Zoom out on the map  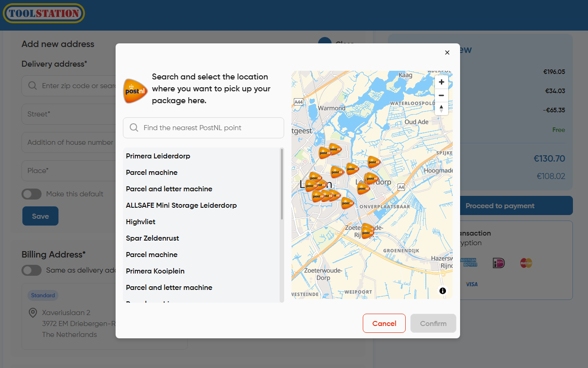(441, 95)
